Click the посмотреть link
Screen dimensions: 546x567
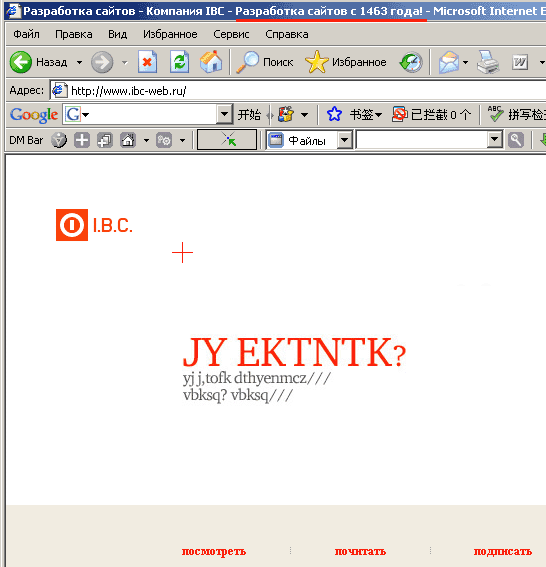[214, 551]
